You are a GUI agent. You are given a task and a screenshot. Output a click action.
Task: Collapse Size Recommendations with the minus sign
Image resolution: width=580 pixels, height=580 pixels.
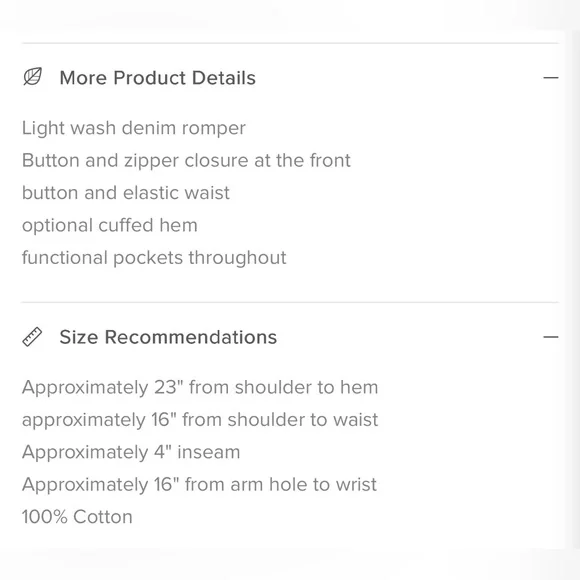pos(550,337)
